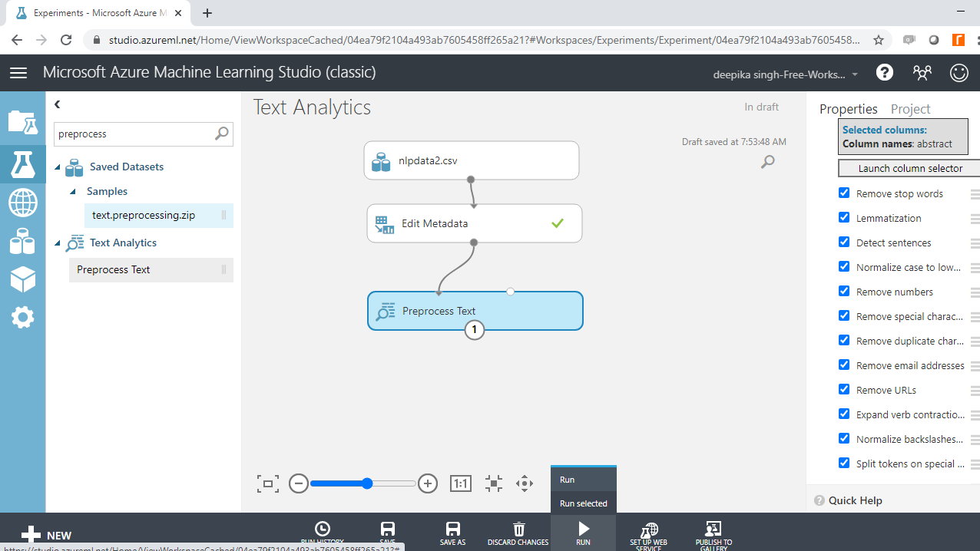
Task: Collapse the Text Analytics module group
Action: click(x=58, y=243)
